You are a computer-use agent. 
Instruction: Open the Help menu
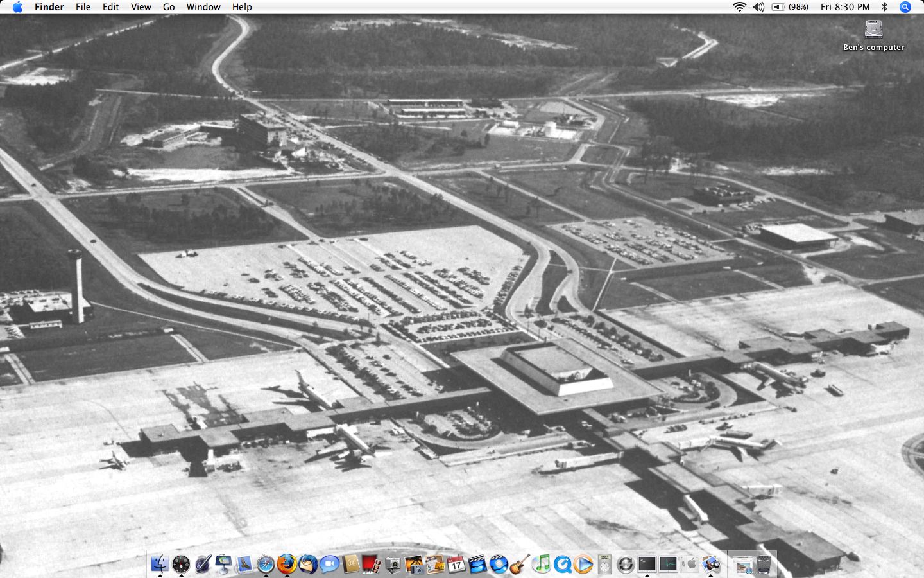pos(242,7)
